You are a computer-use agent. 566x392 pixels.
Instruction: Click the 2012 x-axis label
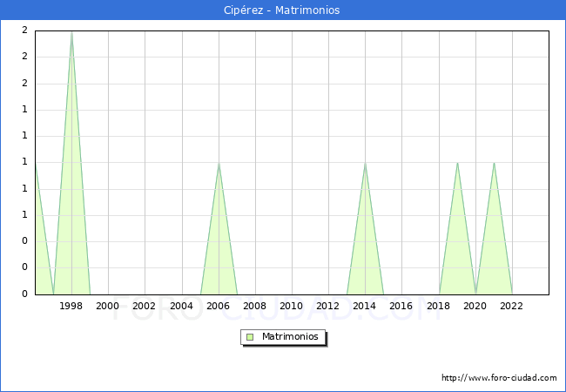(327, 306)
